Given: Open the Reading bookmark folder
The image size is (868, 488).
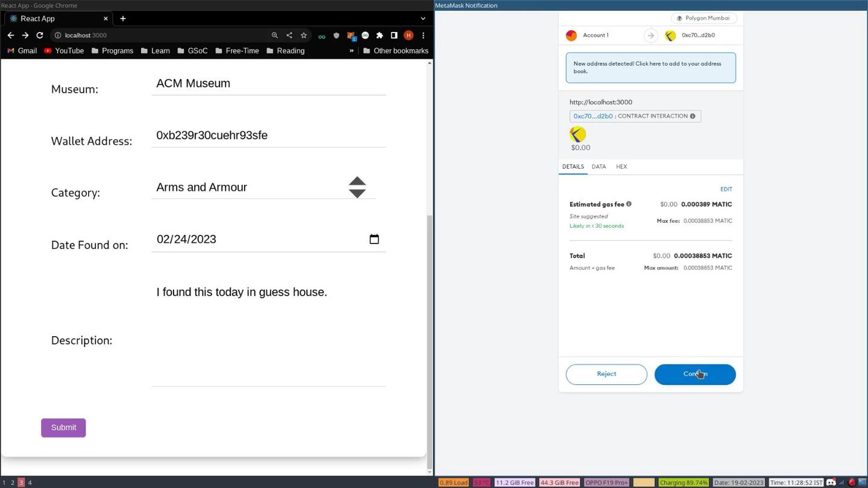Looking at the screenshot, I should pos(285,51).
